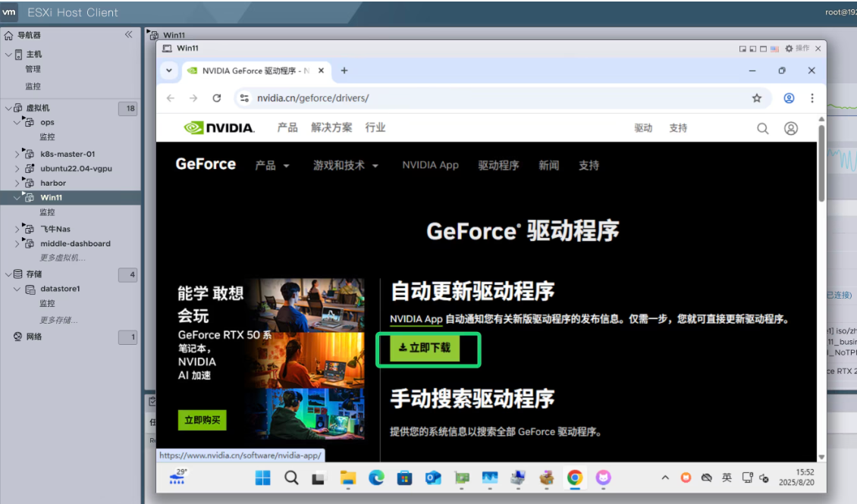Open 驱动 in NVIDIA top menu
Viewport: 857px width, 504px height.
coord(643,128)
